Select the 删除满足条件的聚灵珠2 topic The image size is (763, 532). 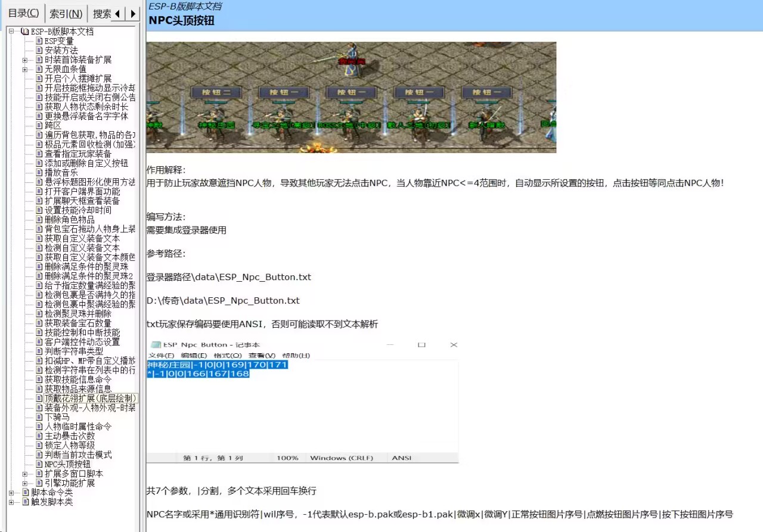click(89, 276)
